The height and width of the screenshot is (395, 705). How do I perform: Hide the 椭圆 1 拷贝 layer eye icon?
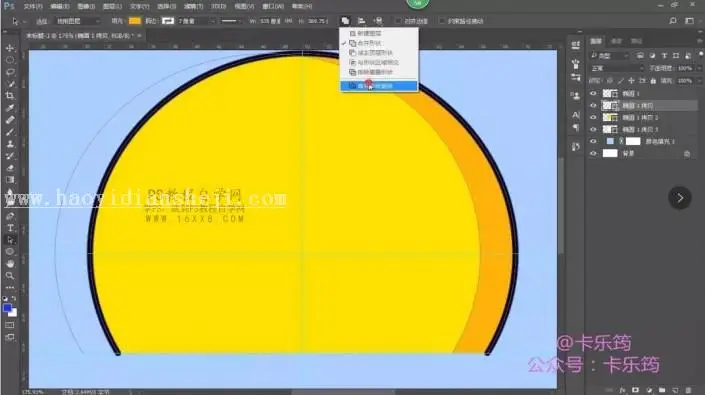(593, 106)
